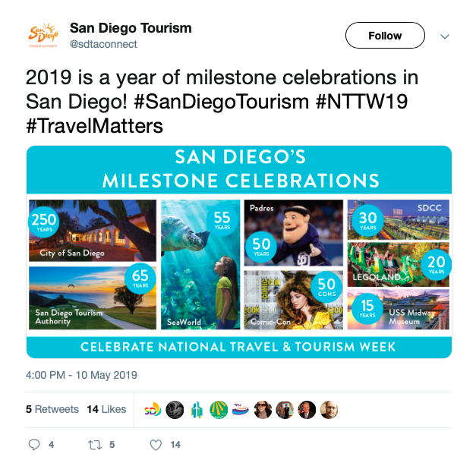
Task: Open the #SanDiegoTourism hashtag
Action: coord(222,102)
